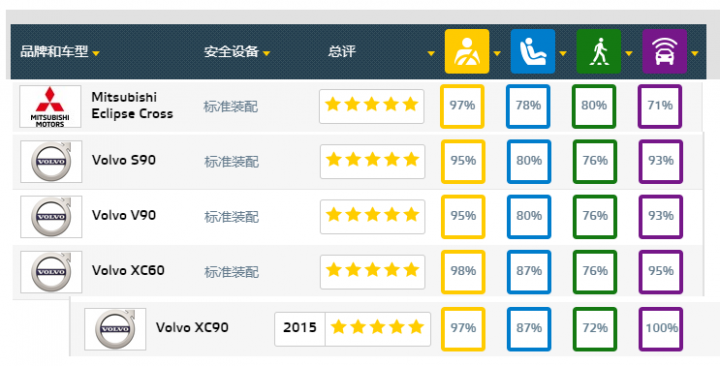
Task: Open the Mitsubishi Motors logo thumbnail
Action: (50, 107)
